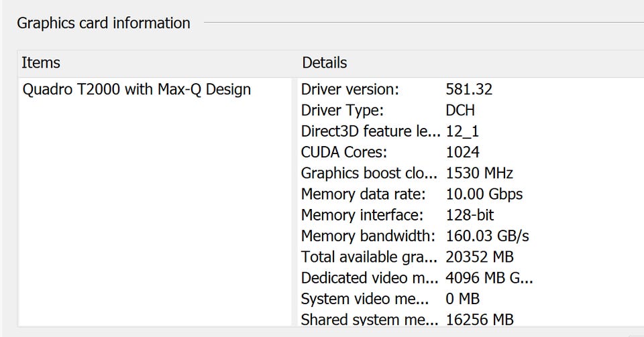The width and height of the screenshot is (644, 337).
Task: Select the CUDA Cores row
Action: click(x=344, y=152)
